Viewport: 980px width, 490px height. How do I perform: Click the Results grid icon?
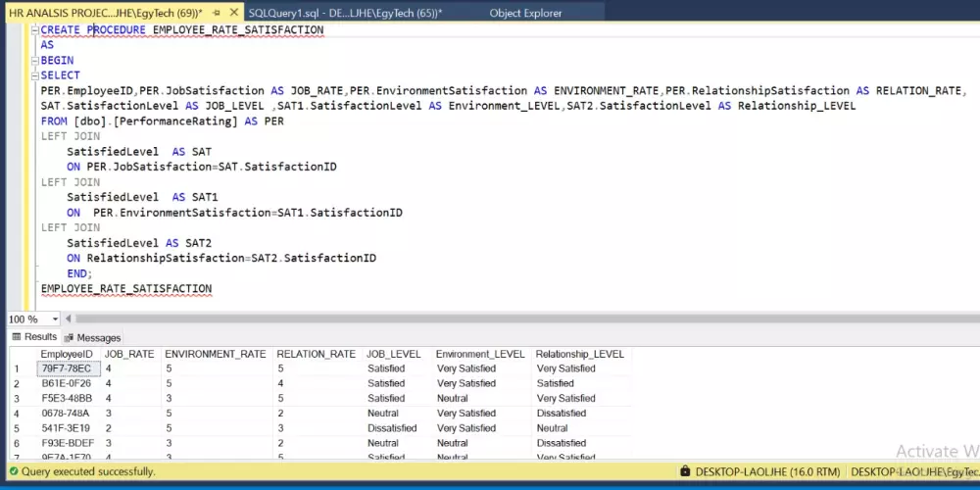pyautogui.click(x=17, y=337)
